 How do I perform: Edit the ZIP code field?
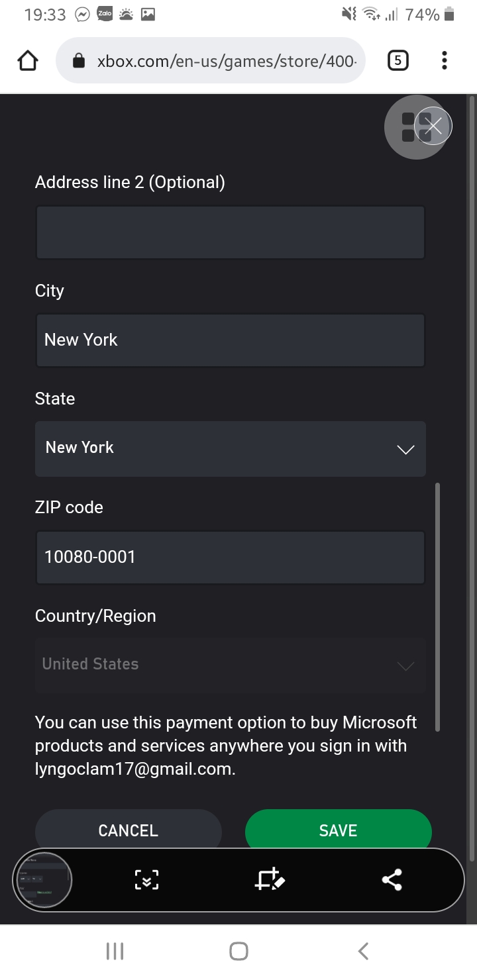point(230,558)
